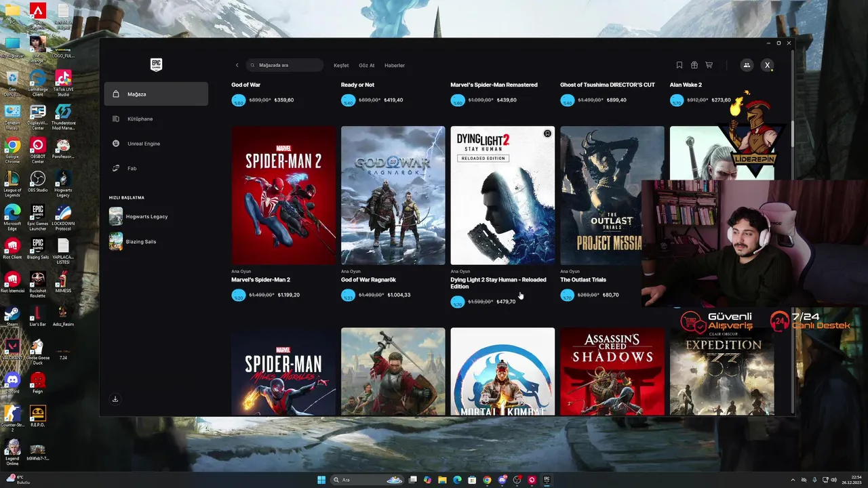Screen dimensions: 868x488
Task: Click the store page vertical scrollbar
Action: pyautogui.click(x=791, y=134)
